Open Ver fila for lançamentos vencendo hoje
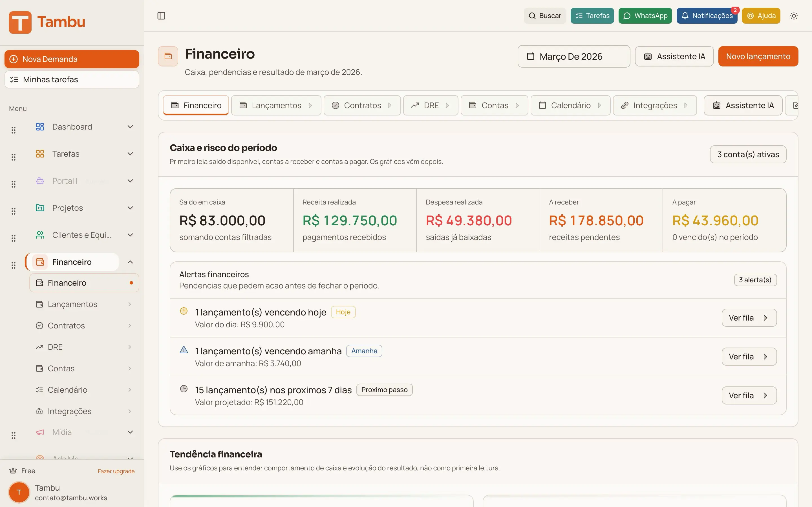The image size is (812, 507). 749,317
